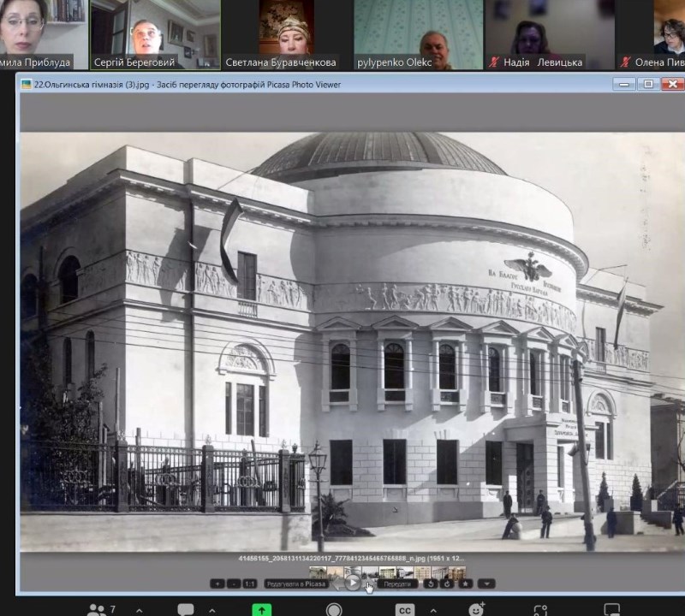Image resolution: width=685 pixels, height=616 pixels.
Task: Open Zoom reactions smiley icon
Action: [x=477, y=608]
